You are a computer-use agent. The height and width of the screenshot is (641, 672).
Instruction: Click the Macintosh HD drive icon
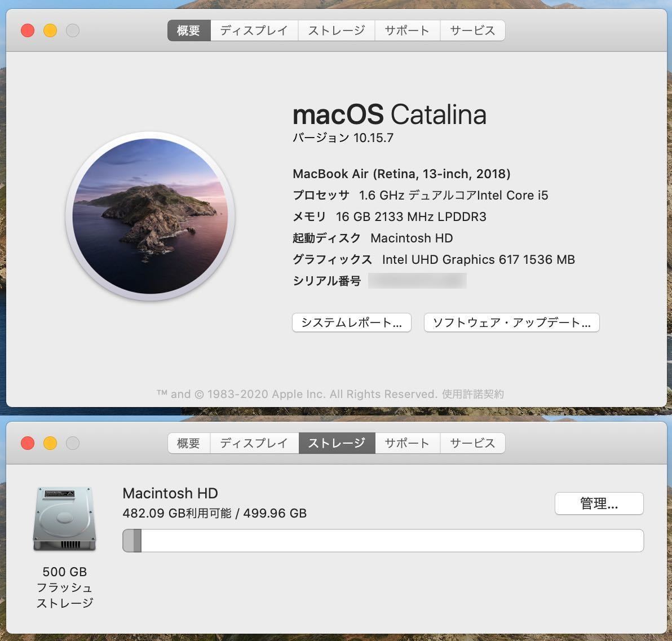pyautogui.click(x=65, y=519)
